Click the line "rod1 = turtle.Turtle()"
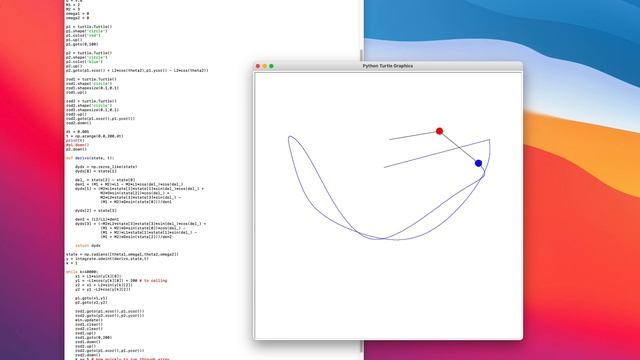This screenshot has height=360, width=640. pyautogui.click(x=91, y=79)
